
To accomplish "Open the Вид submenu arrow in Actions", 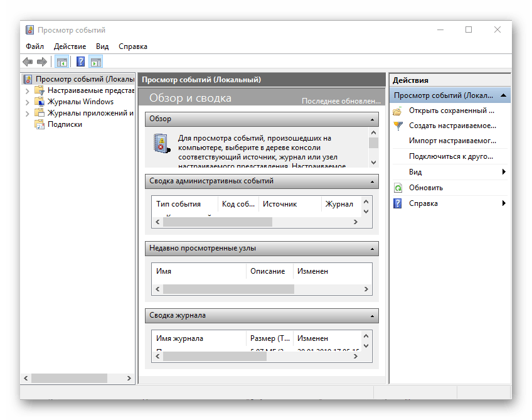I will [504, 172].
